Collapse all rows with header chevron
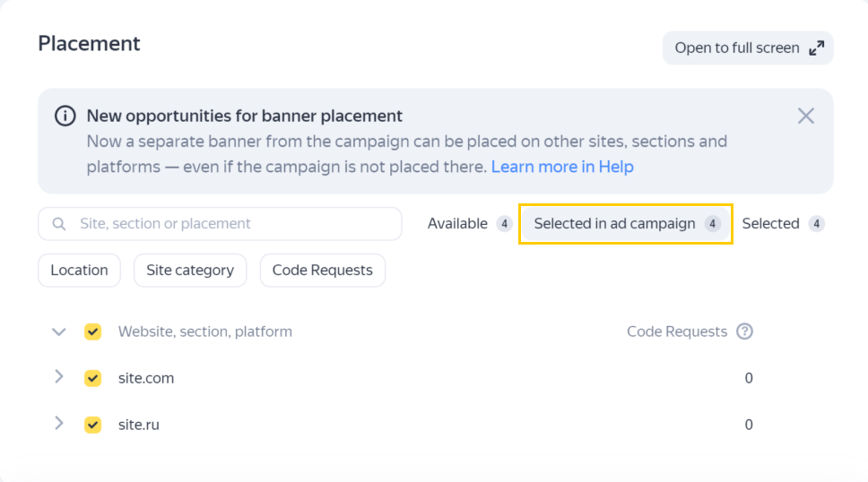Viewport: 868px width, 482px height. 59,331
